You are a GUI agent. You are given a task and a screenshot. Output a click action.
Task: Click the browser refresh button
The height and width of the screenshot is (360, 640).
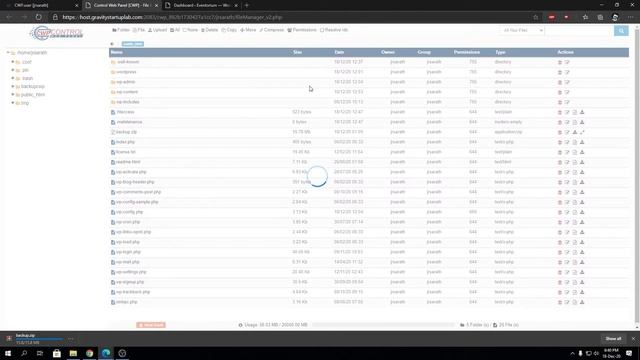pos(38,17)
